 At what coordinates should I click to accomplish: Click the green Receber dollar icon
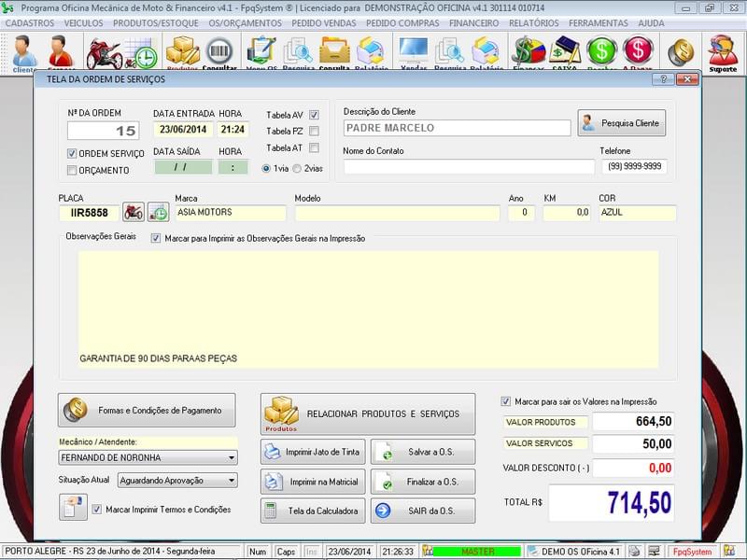602,51
